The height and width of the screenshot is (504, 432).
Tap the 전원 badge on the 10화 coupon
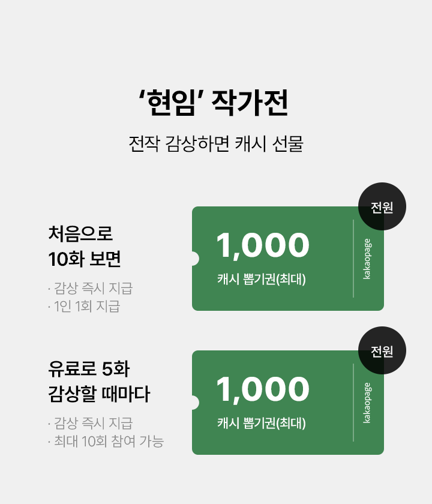pyautogui.click(x=382, y=207)
